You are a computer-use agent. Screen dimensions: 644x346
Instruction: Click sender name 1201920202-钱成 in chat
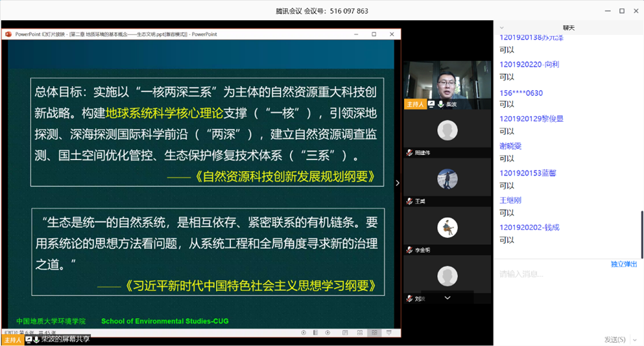pyautogui.click(x=529, y=227)
